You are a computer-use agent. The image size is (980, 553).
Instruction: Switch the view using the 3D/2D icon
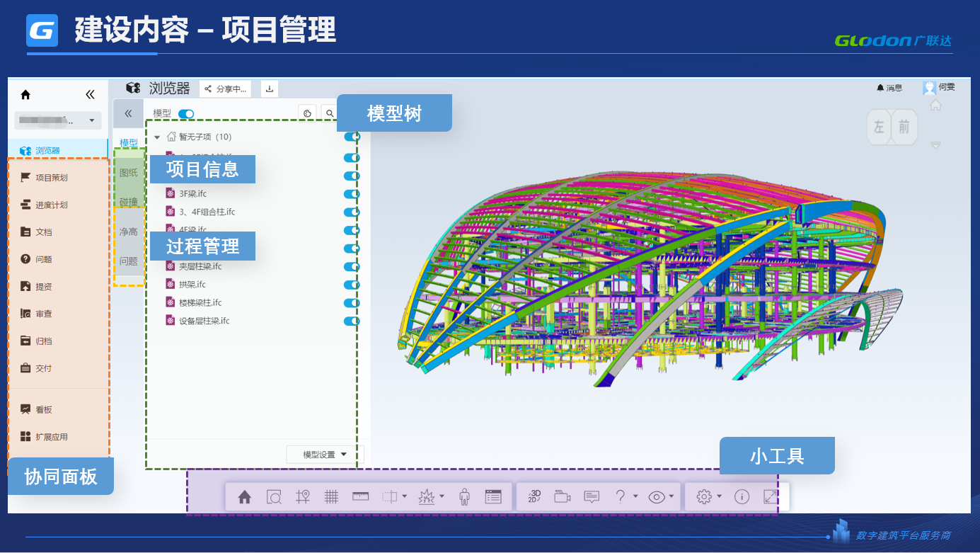point(534,496)
